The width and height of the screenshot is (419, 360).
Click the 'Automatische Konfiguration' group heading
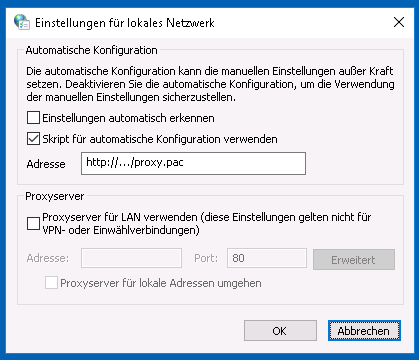[92, 50]
